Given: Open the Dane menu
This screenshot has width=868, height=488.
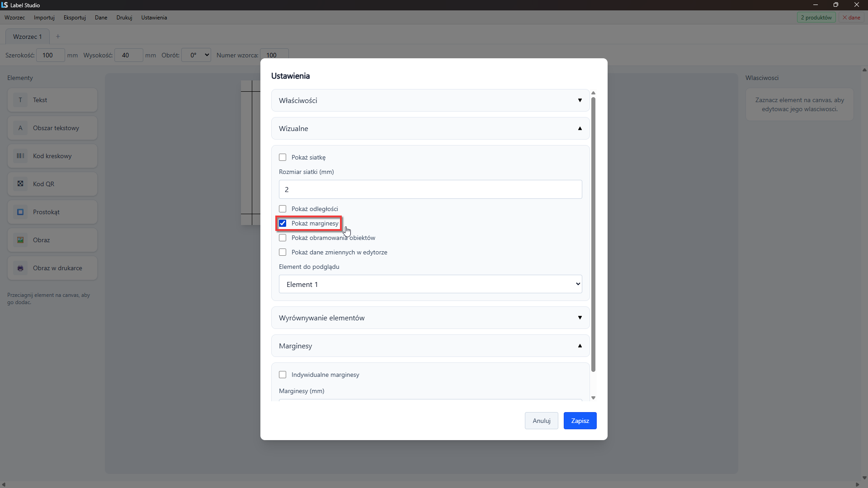Looking at the screenshot, I should (x=101, y=18).
